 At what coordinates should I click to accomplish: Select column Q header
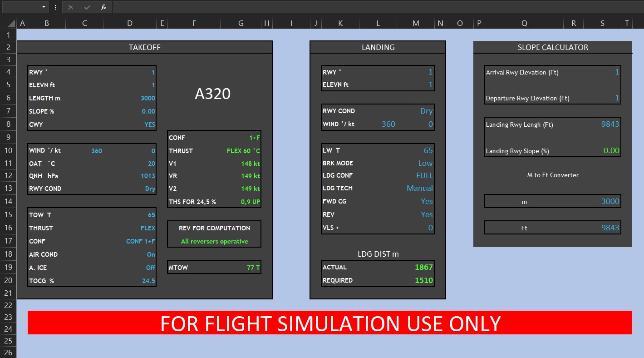pyautogui.click(x=525, y=24)
